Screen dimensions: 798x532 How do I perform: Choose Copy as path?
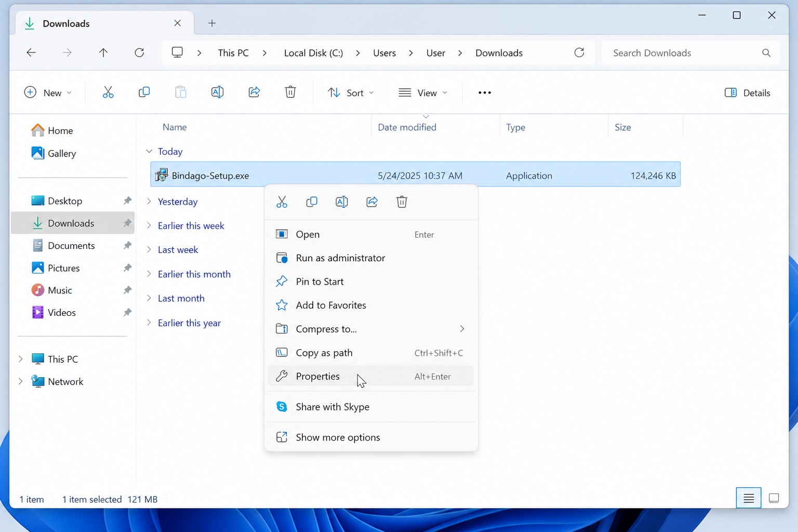click(x=371, y=353)
